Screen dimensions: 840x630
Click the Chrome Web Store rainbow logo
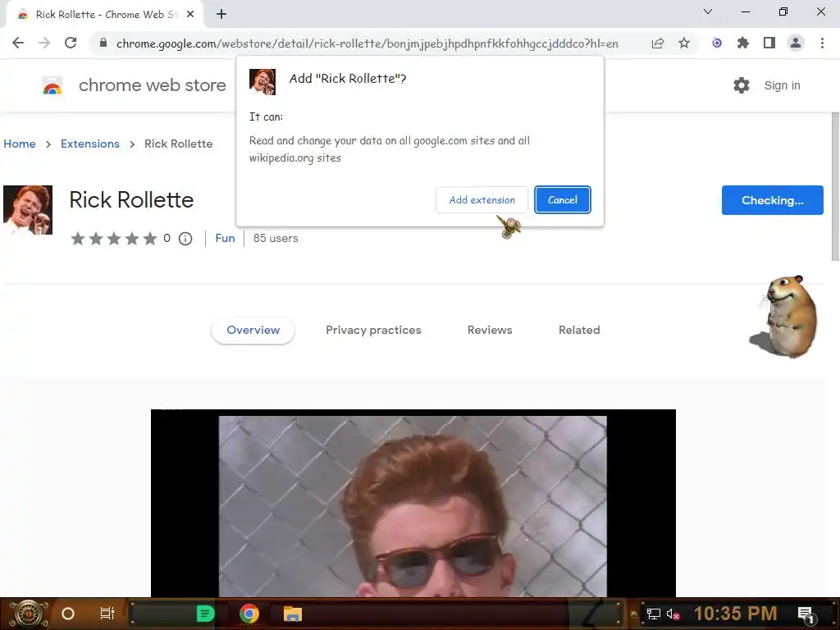pyautogui.click(x=52, y=85)
